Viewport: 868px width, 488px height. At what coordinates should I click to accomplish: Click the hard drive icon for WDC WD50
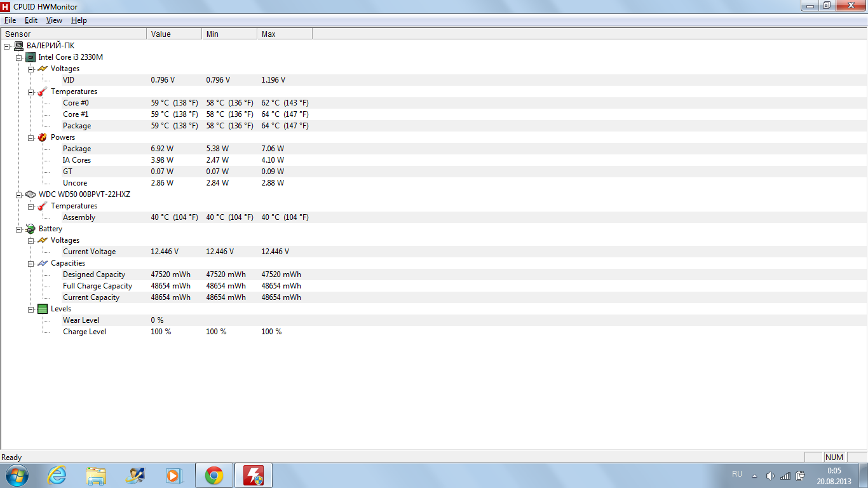(x=31, y=194)
